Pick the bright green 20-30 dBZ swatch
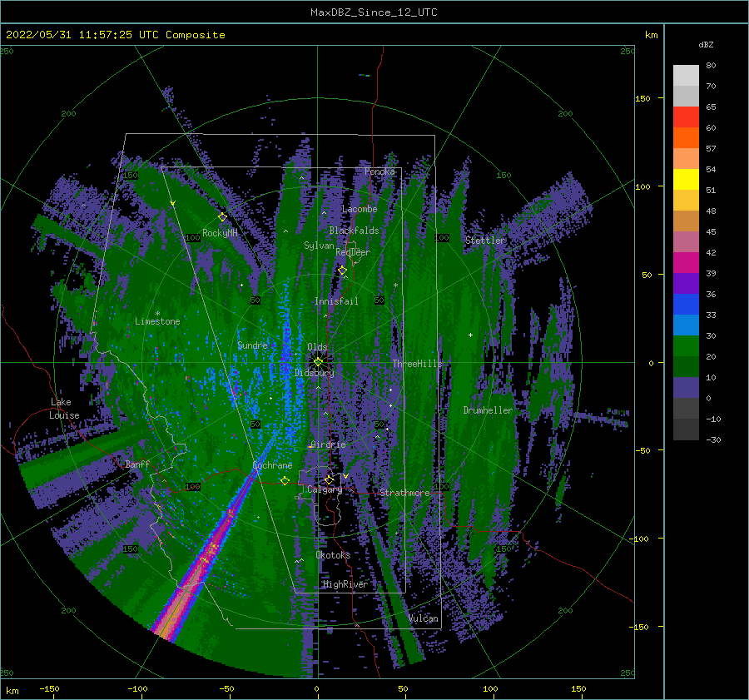Screen dimensions: 749x700 [x=686, y=346]
